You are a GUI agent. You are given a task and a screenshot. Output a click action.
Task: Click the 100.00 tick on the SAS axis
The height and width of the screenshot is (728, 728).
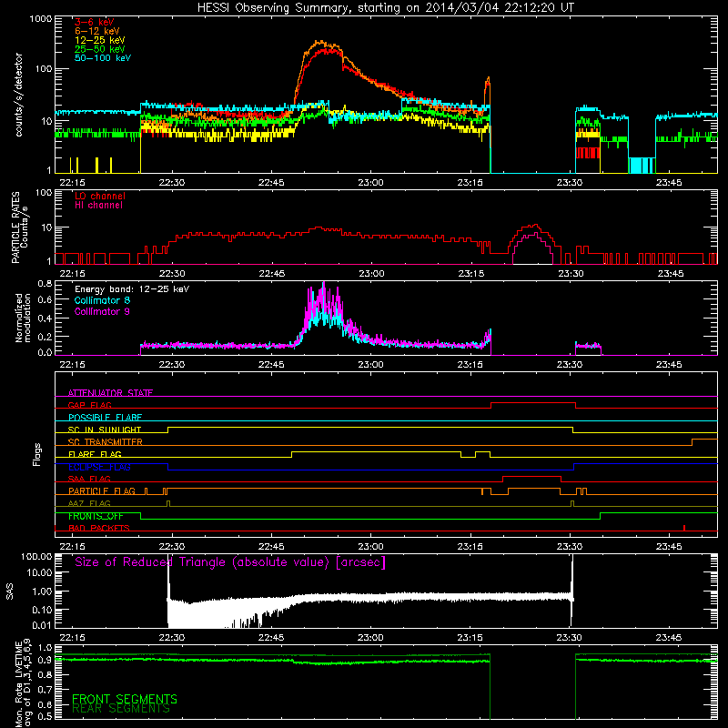click(36, 556)
